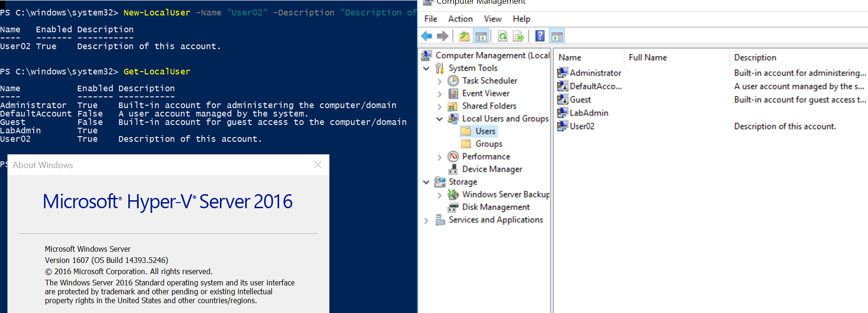The image size is (868, 313).
Task: Click Task Scheduler label in tree
Action: coord(490,80)
